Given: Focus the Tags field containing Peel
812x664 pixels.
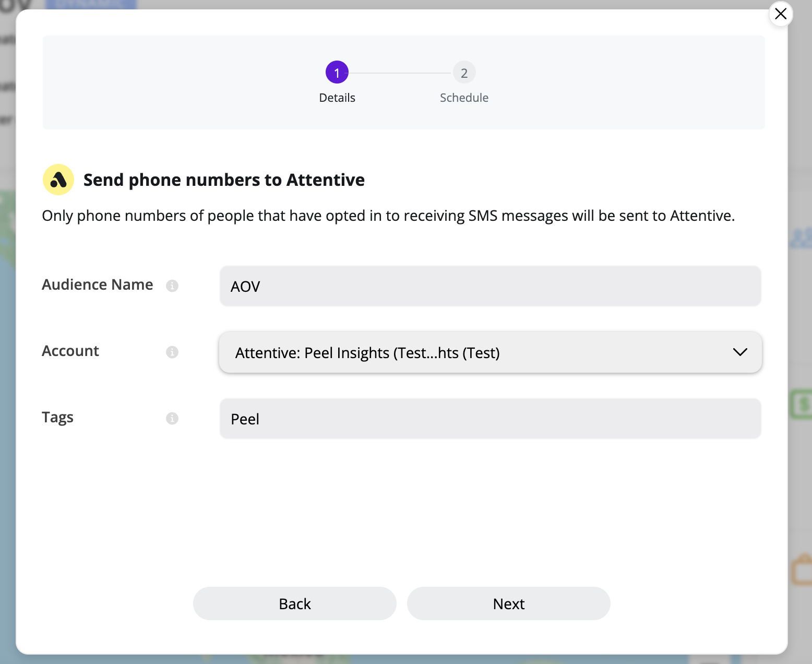Looking at the screenshot, I should (491, 419).
